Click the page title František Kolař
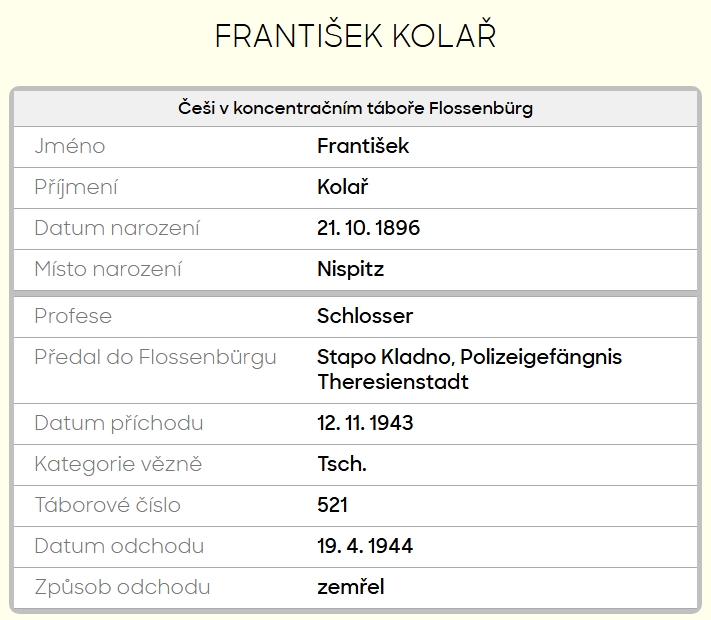The image size is (711, 620). 355,36
